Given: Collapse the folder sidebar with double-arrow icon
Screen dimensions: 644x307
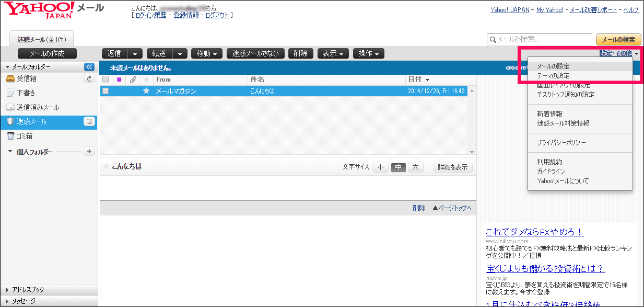Looking at the screenshot, I should (89, 67).
